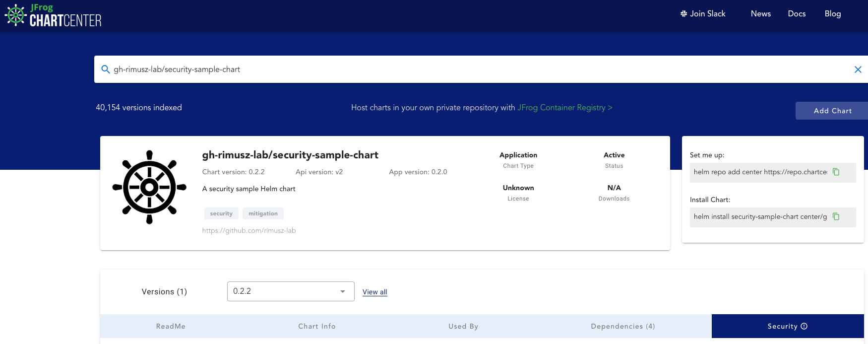Viewport: 868px width, 344px height.
Task: Open the github.com/rimusz-lab link
Action: pyautogui.click(x=249, y=230)
